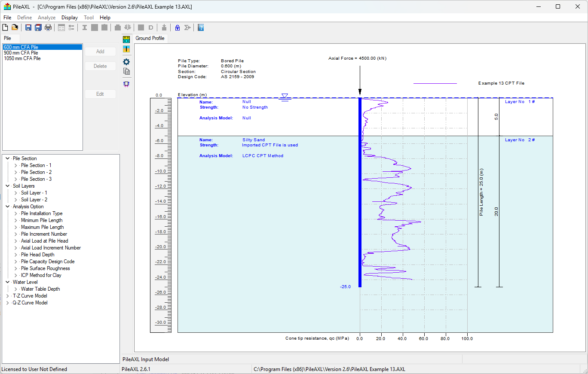
Task: Click the sigma arrow toolbar icon
Action: [x=187, y=27]
